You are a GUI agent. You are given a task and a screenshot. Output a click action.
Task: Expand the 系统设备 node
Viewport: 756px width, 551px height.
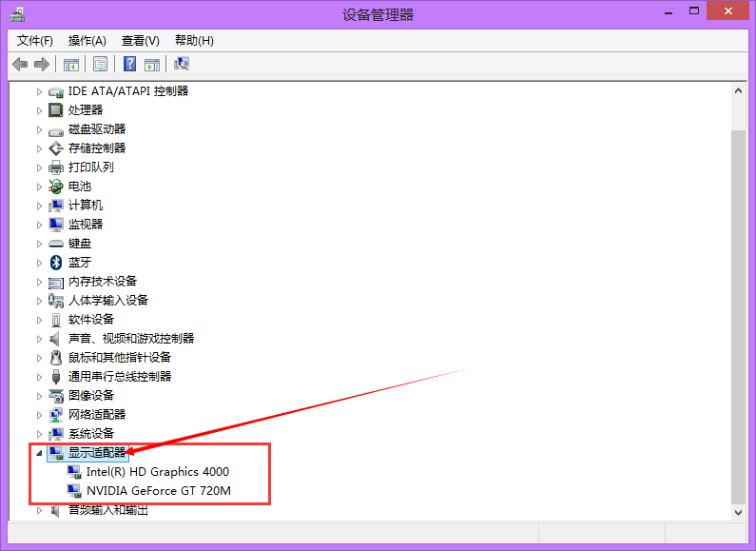(40, 434)
